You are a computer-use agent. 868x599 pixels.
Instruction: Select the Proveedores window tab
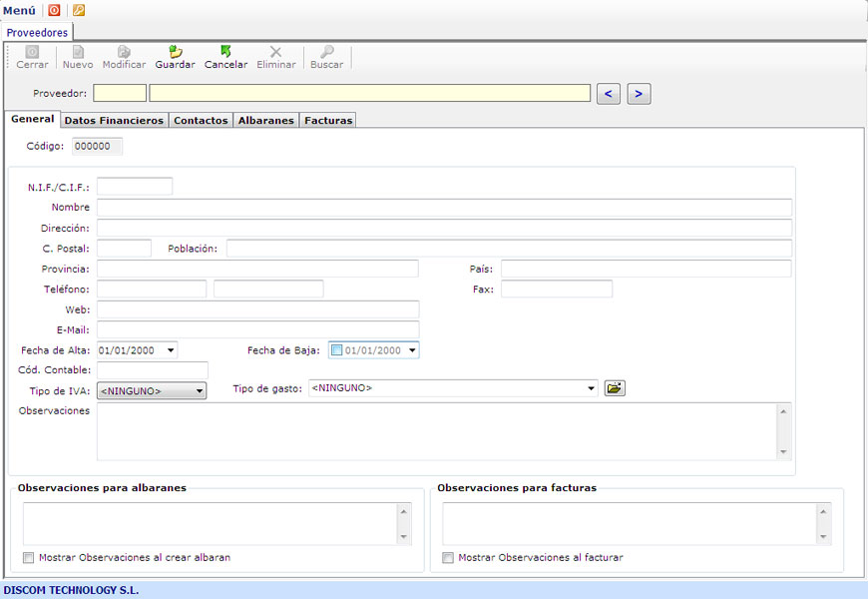tap(37, 33)
